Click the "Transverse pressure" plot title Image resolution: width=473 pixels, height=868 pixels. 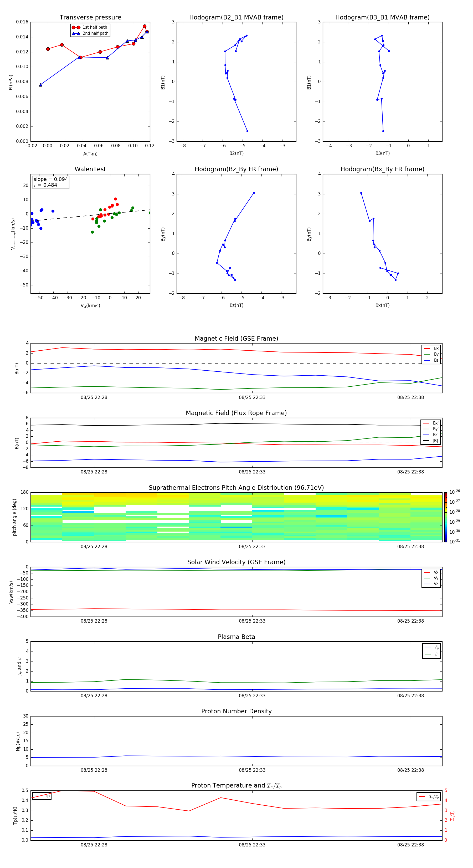tap(90, 18)
